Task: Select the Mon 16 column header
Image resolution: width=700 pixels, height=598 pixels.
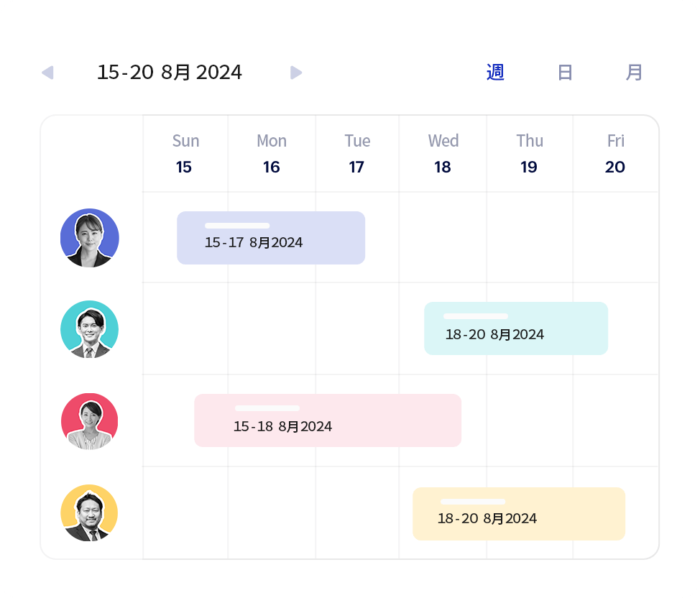Action: click(x=272, y=154)
